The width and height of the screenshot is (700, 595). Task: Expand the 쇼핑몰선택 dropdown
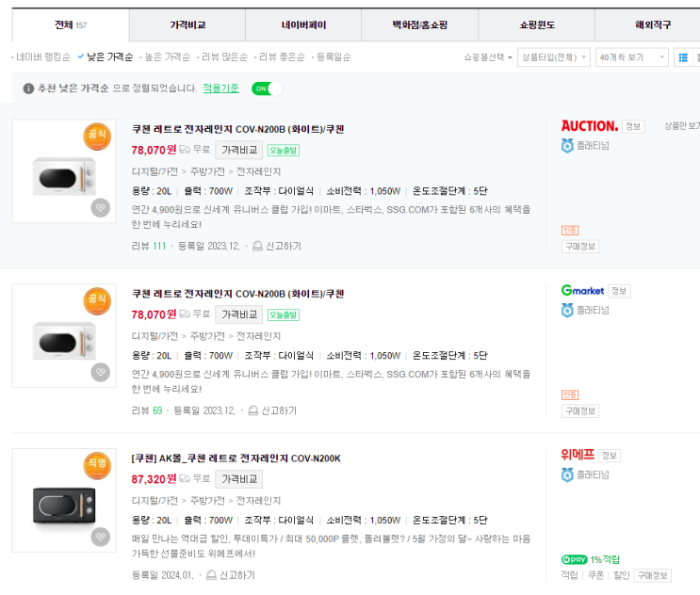tap(488, 57)
